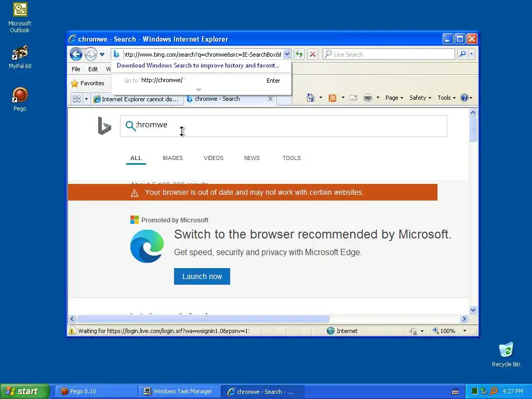Screen dimensions: 532x399
Task: Click the blue Help question mark icon
Action: (464, 98)
